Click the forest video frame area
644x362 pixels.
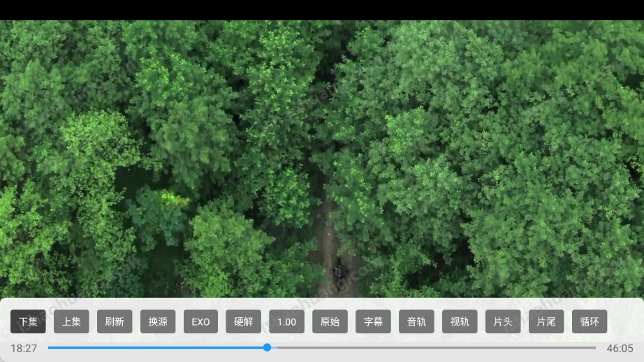322,159
